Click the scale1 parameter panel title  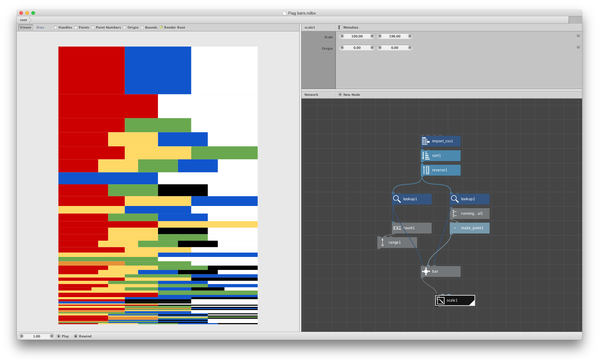click(310, 27)
